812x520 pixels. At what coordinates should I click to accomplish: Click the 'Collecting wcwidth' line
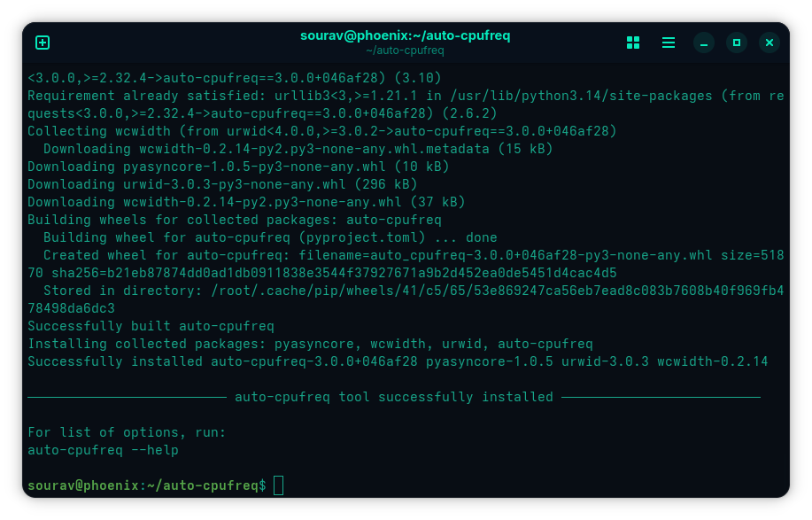coord(321,131)
